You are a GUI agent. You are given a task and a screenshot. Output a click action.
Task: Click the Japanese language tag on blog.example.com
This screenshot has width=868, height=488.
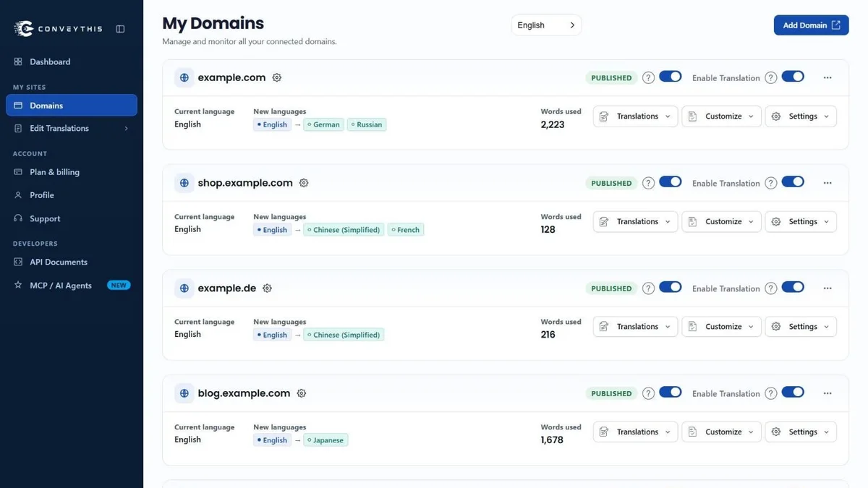click(325, 440)
